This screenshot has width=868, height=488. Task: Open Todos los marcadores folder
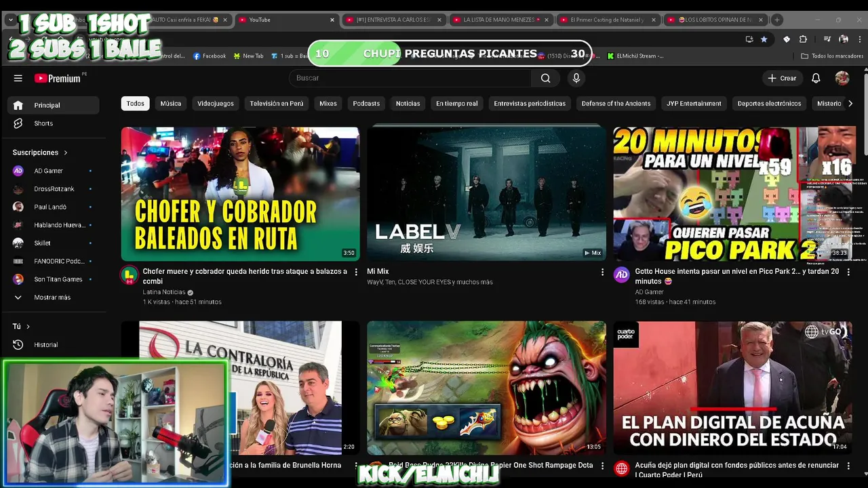click(x=832, y=56)
